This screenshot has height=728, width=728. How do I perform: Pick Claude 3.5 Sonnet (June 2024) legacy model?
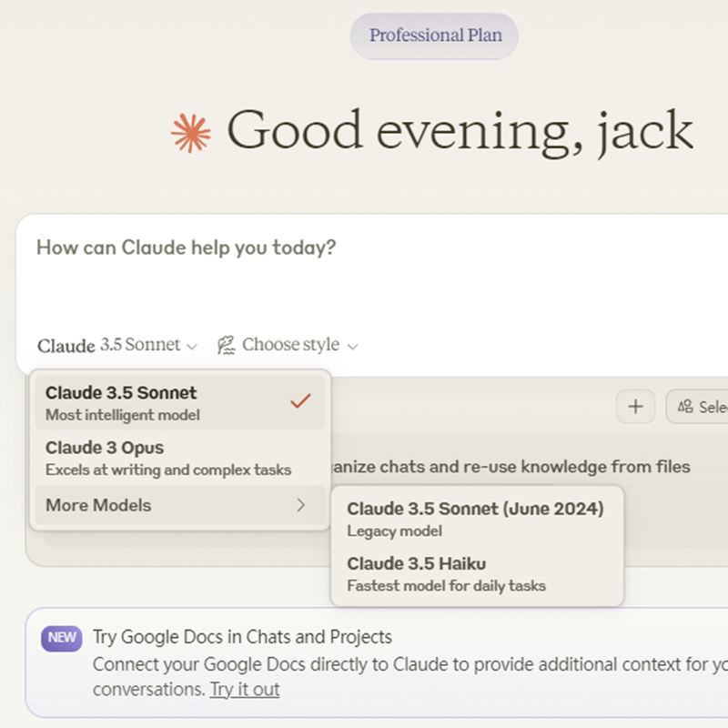click(474, 519)
